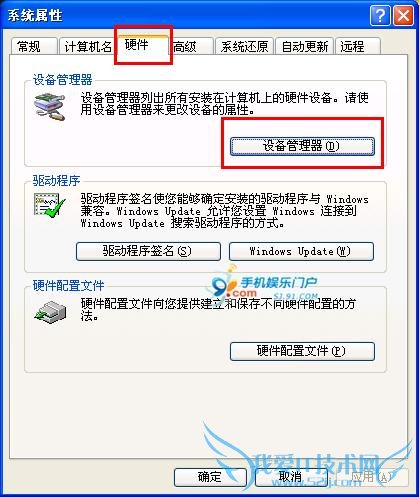Click the hardware profiles icon with green arrow
The height and width of the screenshot is (497, 419).
[50, 312]
